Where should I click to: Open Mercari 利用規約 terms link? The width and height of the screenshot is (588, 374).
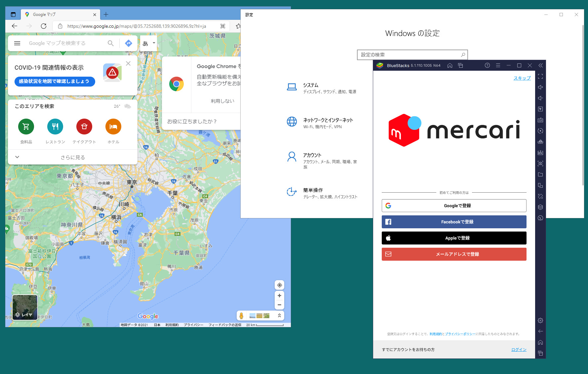coord(435,334)
